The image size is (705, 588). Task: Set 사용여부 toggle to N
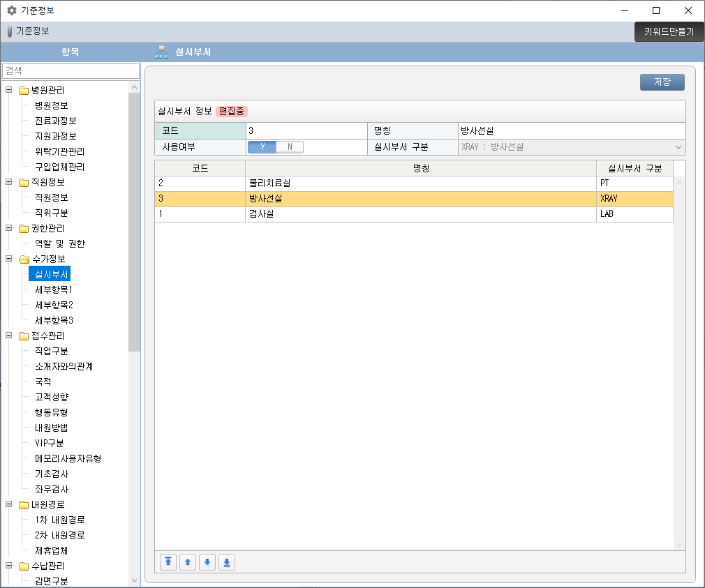pos(290,147)
